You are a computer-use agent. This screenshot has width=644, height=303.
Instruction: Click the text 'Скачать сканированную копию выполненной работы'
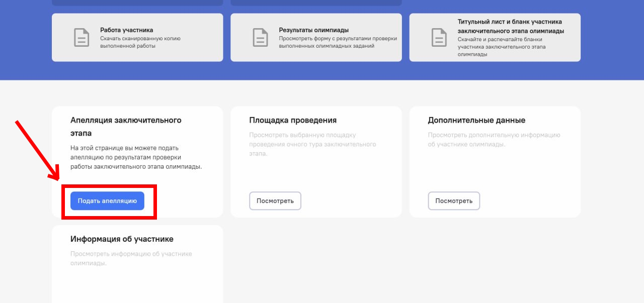[140, 42]
